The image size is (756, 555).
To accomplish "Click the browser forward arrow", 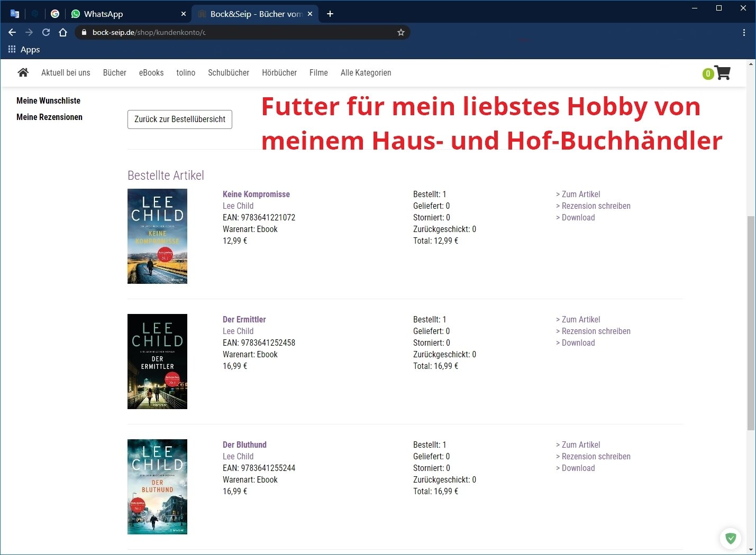I will (x=29, y=32).
